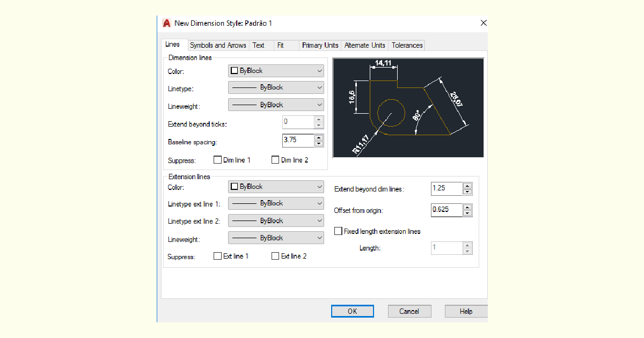Enable Fixed length extension lines checkbox
This screenshot has height=338, width=644.
click(x=338, y=231)
